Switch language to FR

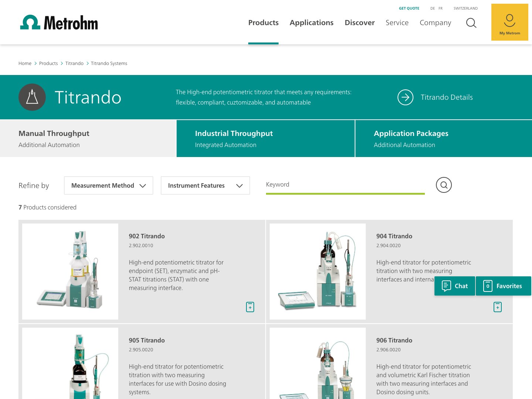440,8
